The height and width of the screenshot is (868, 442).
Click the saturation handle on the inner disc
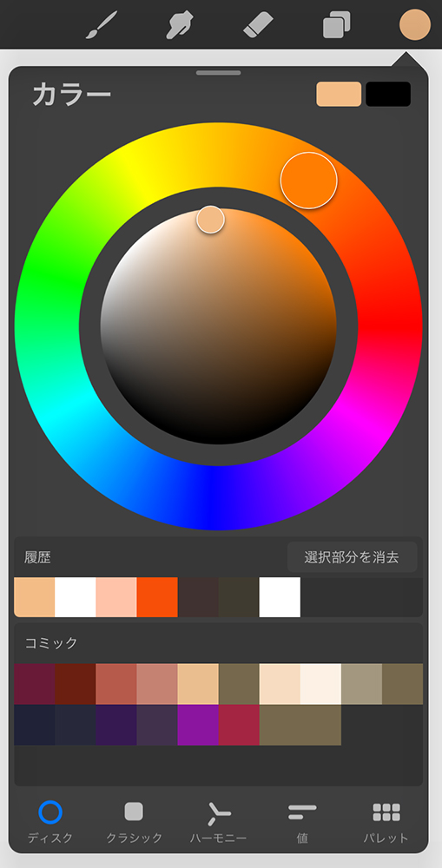(x=210, y=220)
